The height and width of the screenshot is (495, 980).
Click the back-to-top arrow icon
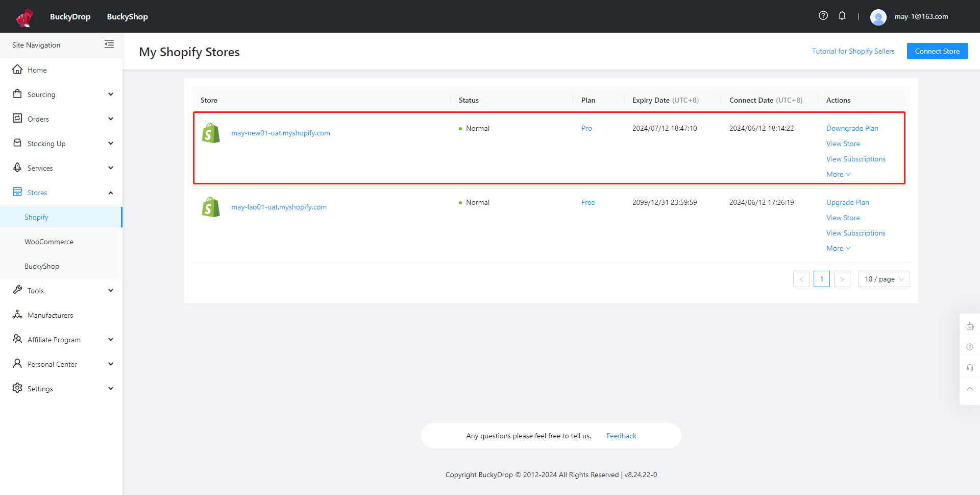point(970,389)
